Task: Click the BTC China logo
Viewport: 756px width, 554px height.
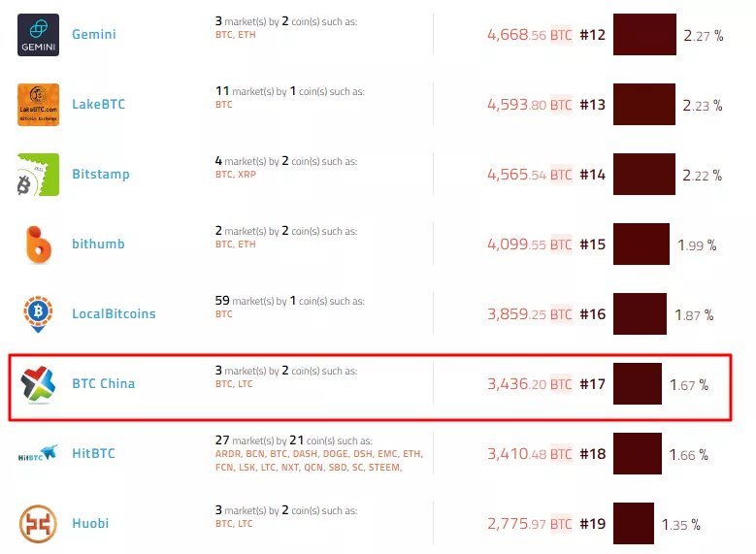Action: [x=38, y=384]
